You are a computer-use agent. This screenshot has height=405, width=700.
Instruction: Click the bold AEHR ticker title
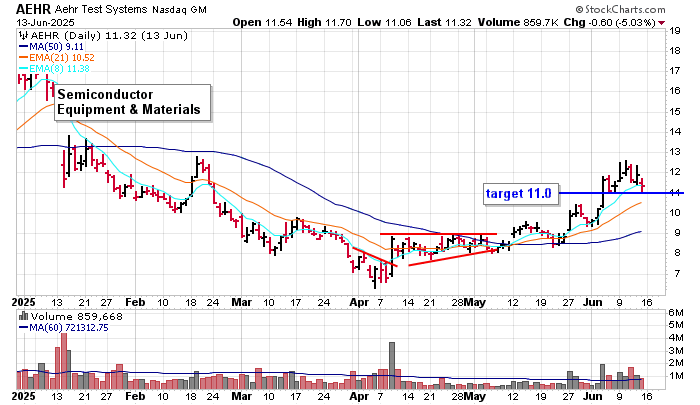point(33,9)
